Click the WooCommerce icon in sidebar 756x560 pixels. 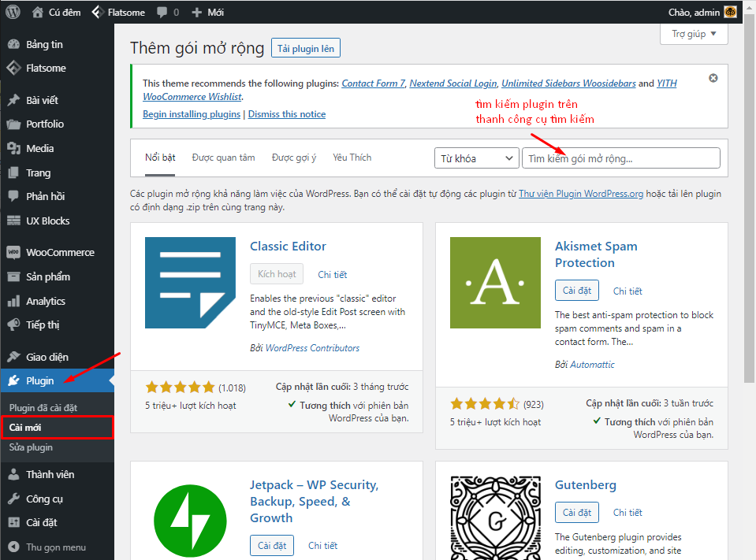pyautogui.click(x=13, y=252)
